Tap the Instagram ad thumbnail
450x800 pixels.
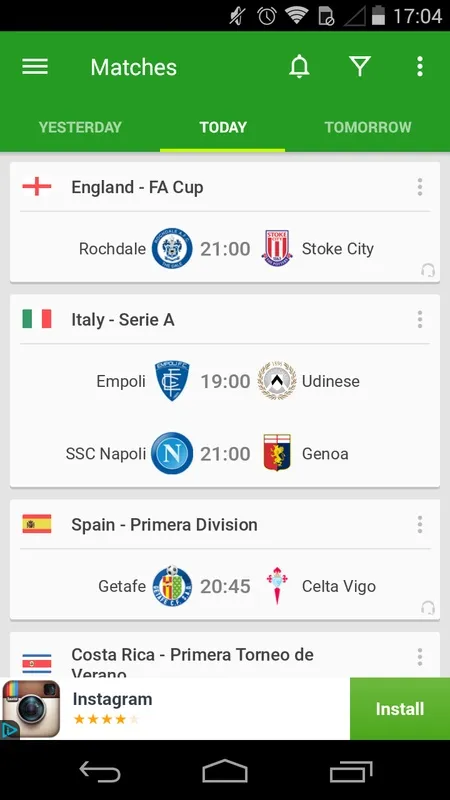click(x=31, y=709)
